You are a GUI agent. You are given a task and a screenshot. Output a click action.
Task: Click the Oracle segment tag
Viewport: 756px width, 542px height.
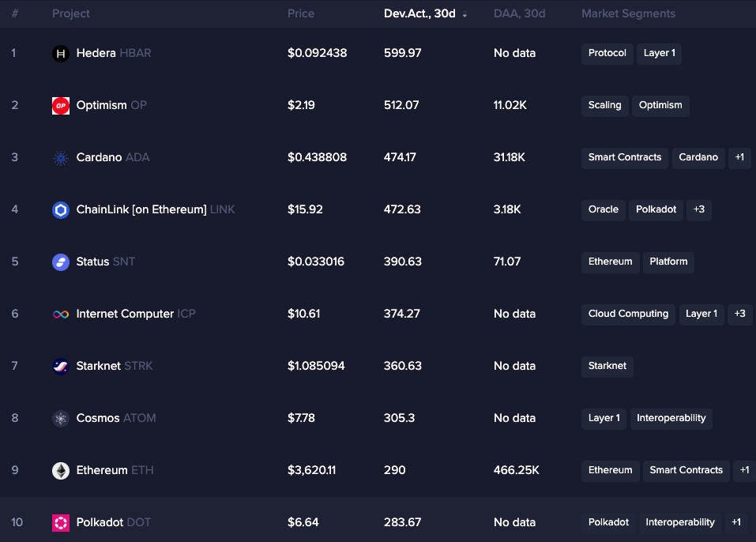604,209
